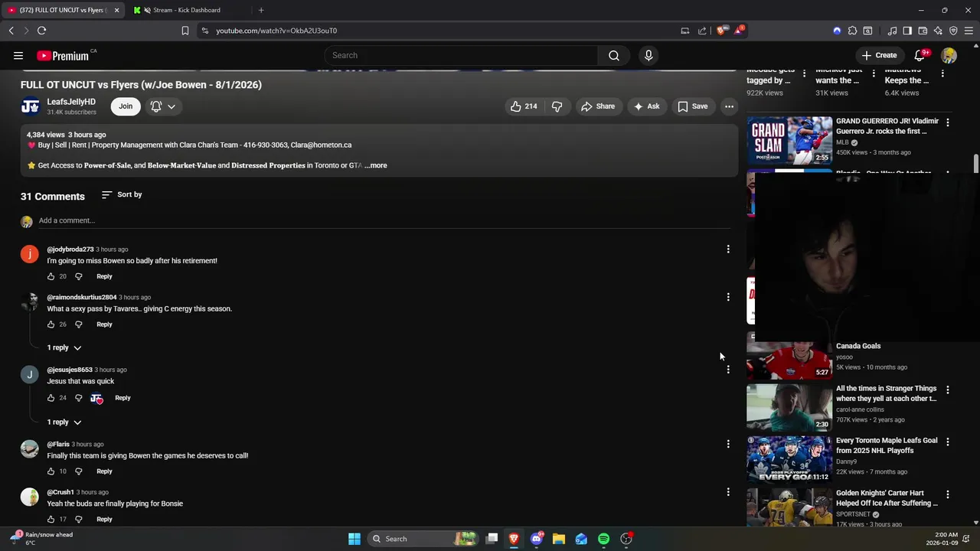This screenshot has height=551, width=980.
Task: Open the Brave Shields lion icon
Action: 721,31
